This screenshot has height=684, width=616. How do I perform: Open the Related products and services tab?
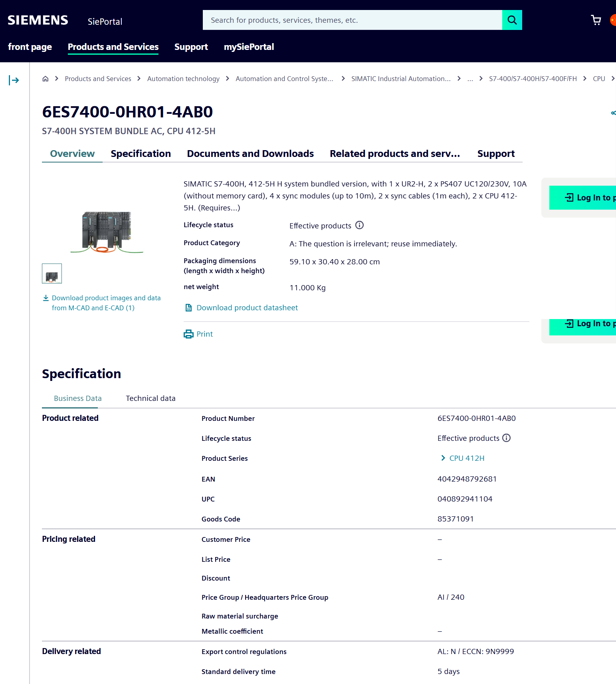tap(394, 154)
